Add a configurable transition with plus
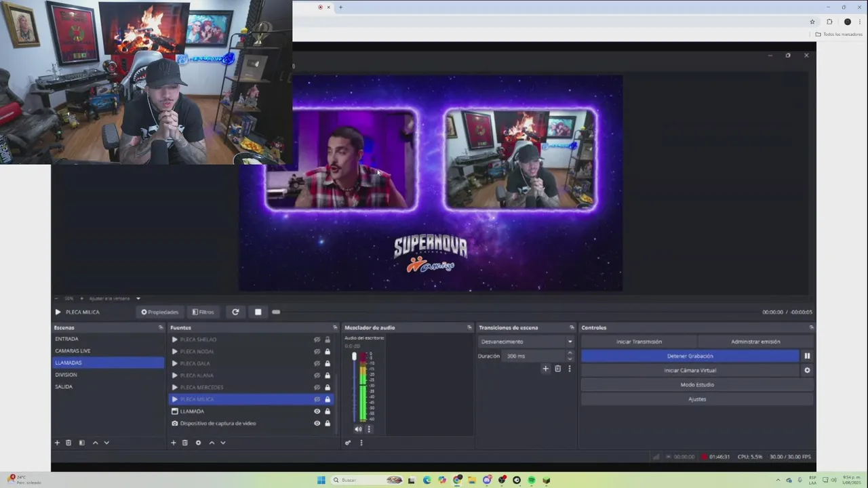Image resolution: width=868 pixels, height=488 pixels. [x=545, y=369]
